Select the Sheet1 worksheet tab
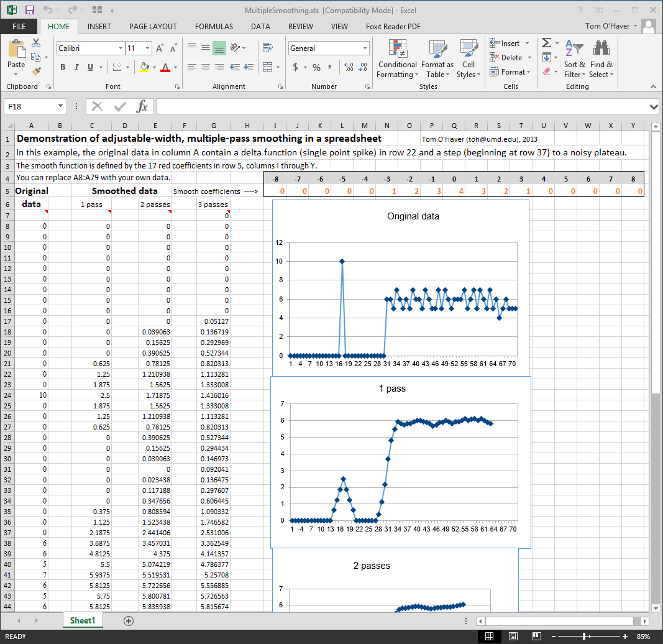 82,620
